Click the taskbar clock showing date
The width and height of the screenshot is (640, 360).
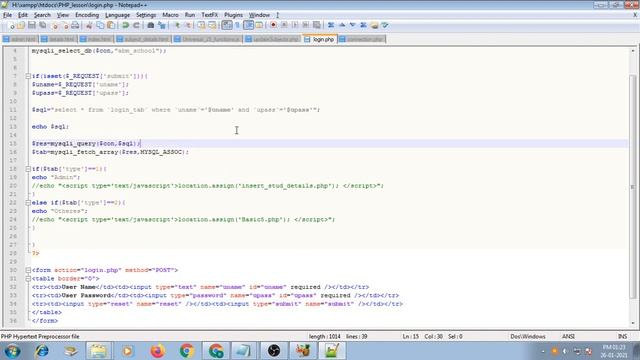click(614, 351)
